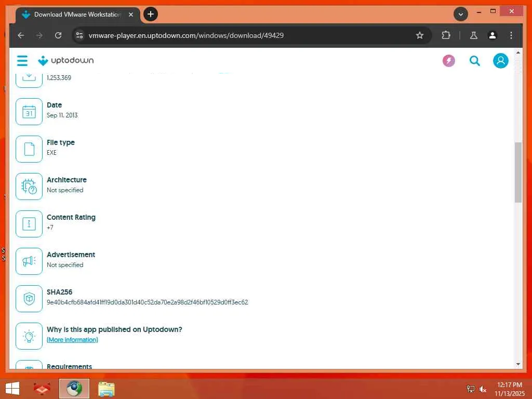Bookmark this page with the star
The width and height of the screenshot is (532, 399).
coord(420,35)
